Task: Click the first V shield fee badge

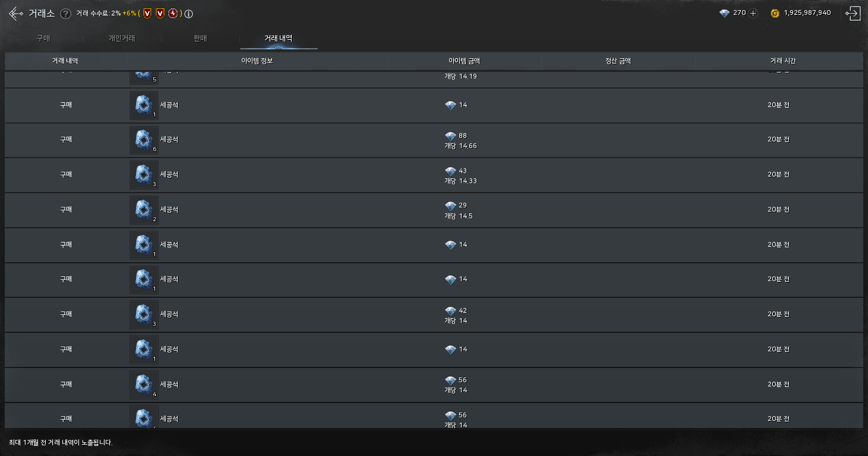Action: click(x=147, y=13)
